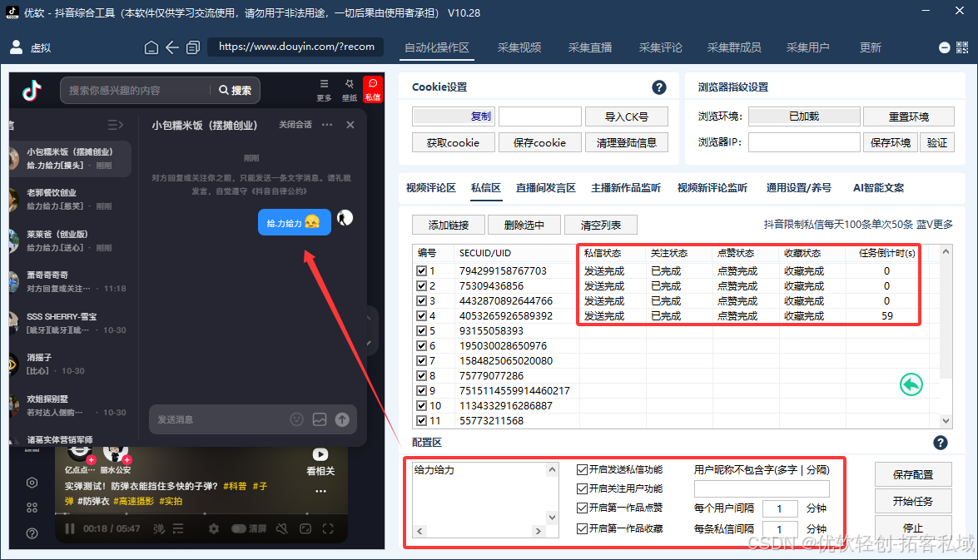Screen dimensions: 978x560
Task: Click the home icon in the browser bar
Action: pos(151,47)
